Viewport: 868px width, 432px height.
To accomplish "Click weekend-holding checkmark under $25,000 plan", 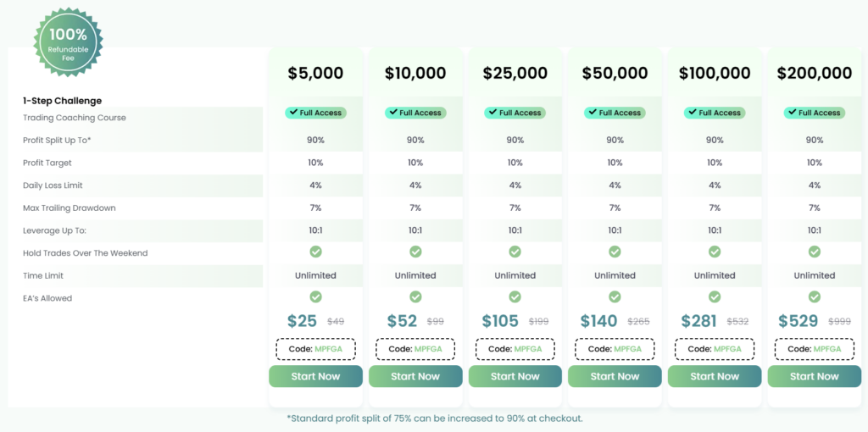I will tap(515, 252).
